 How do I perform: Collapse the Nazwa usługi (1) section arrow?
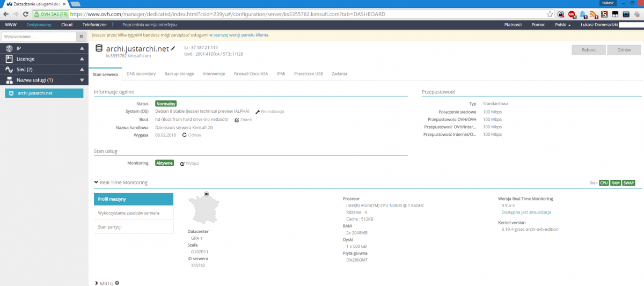[x=82, y=80]
